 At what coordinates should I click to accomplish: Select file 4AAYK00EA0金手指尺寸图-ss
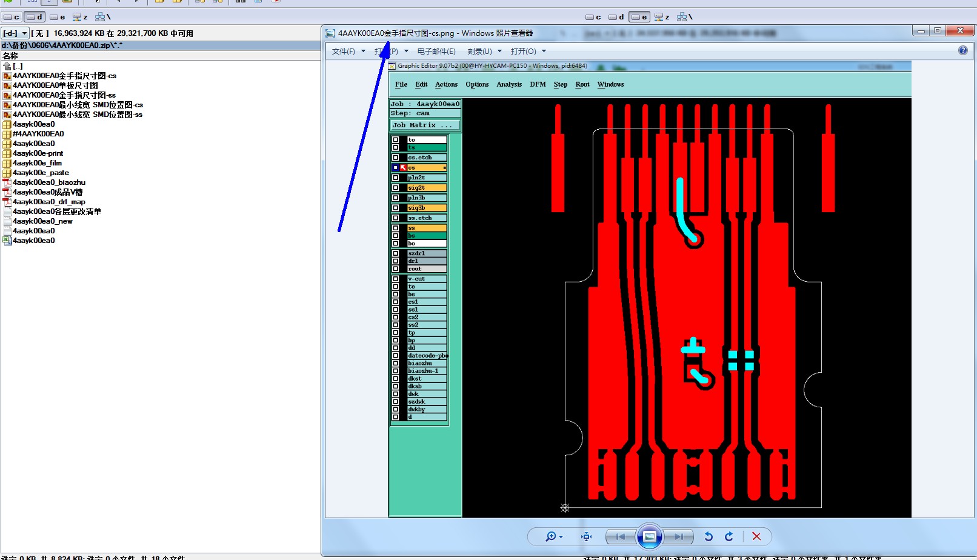(x=64, y=95)
